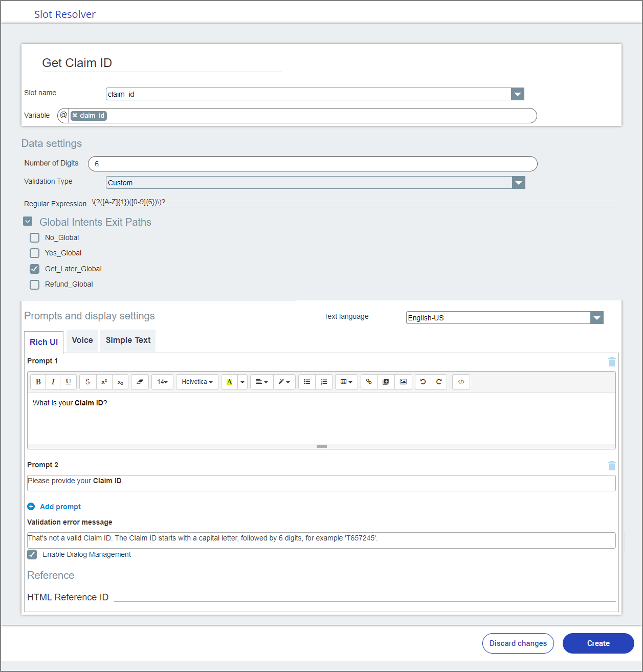Click the plus icon beside Add prompt
Viewport: 643px width, 672px height.
[31, 507]
